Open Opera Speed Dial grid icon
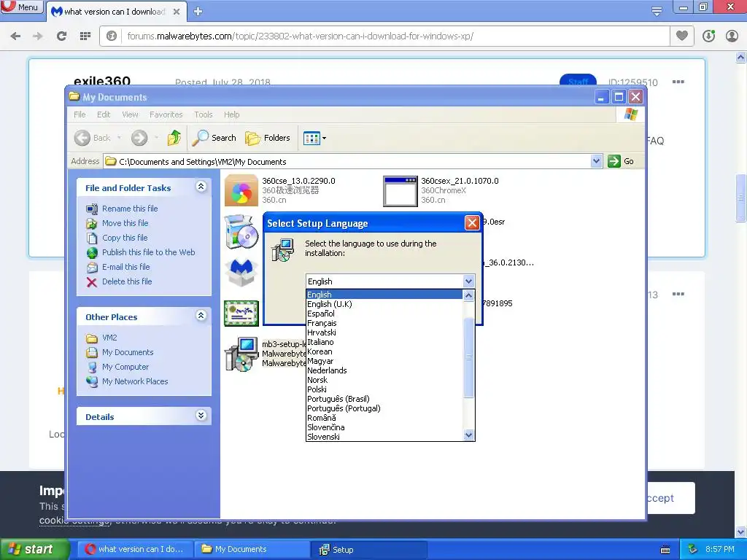 pos(85,36)
